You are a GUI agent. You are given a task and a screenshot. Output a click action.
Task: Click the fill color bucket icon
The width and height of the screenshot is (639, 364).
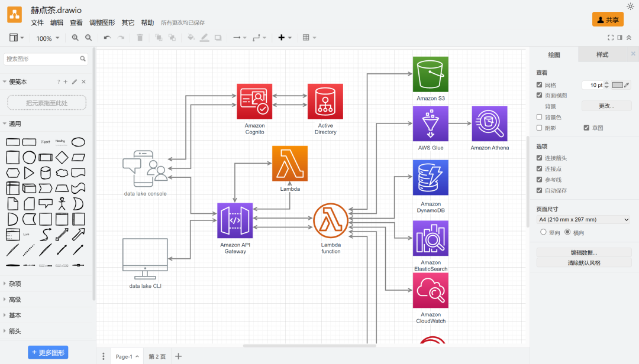click(191, 37)
